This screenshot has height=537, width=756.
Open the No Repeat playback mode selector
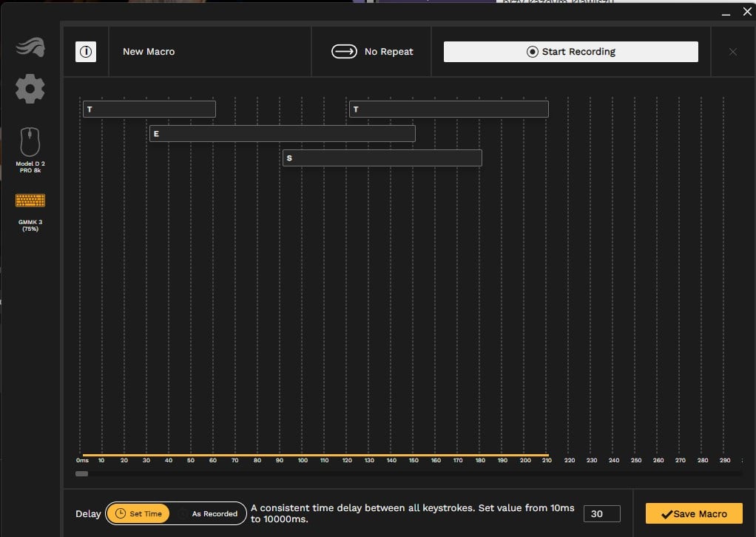(372, 52)
